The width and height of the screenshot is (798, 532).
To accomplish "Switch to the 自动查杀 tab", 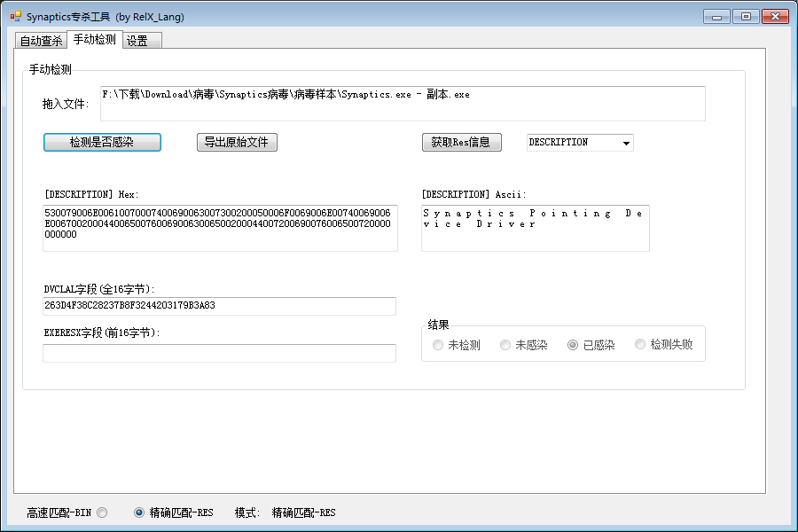I will pyautogui.click(x=41, y=41).
